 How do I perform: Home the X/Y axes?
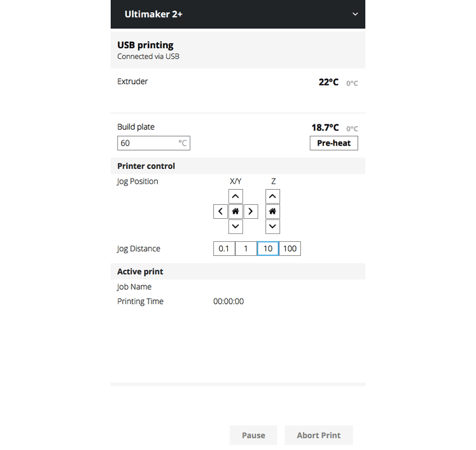(236, 212)
